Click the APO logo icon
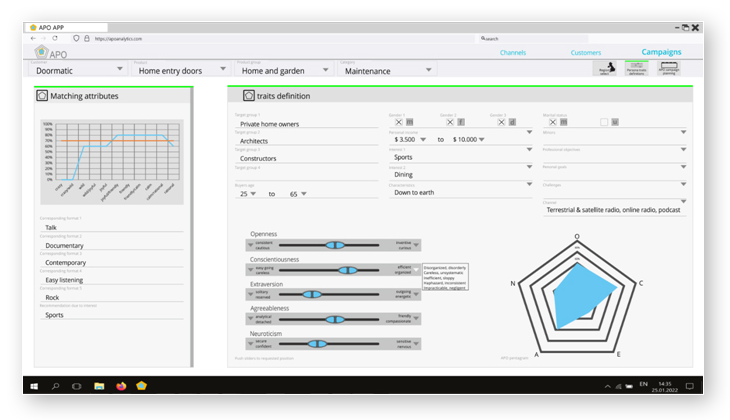Image resolution: width=730 pixels, height=420 pixels. pos(42,53)
